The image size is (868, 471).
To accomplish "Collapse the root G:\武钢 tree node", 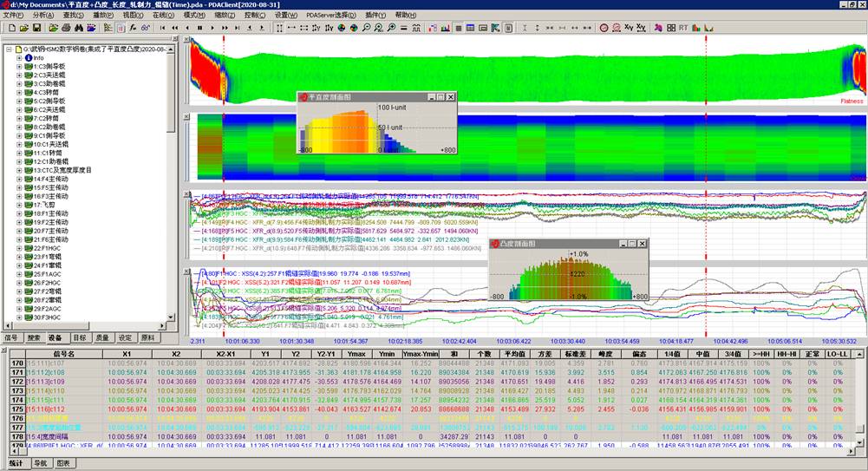I will [8, 49].
